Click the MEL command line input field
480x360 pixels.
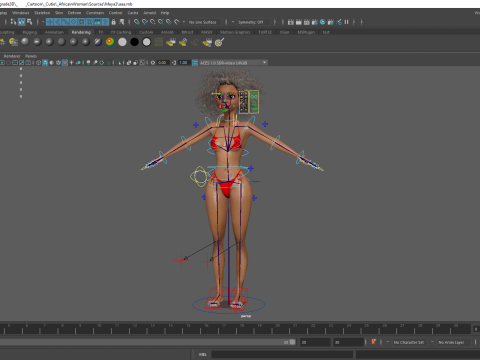[x=282, y=354]
